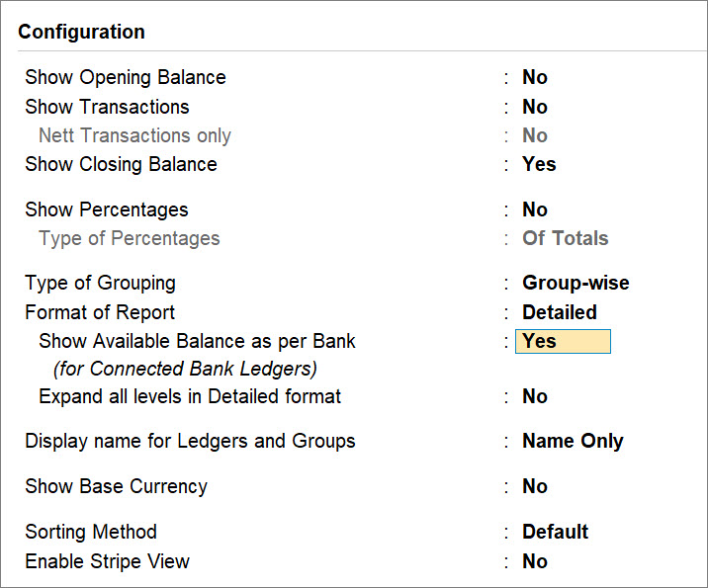Select the Sorting Method label

[x=91, y=532]
